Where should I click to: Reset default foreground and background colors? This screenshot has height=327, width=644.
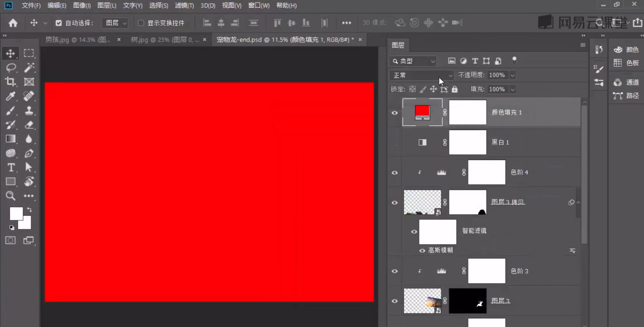pyautogui.click(x=11, y=227)
